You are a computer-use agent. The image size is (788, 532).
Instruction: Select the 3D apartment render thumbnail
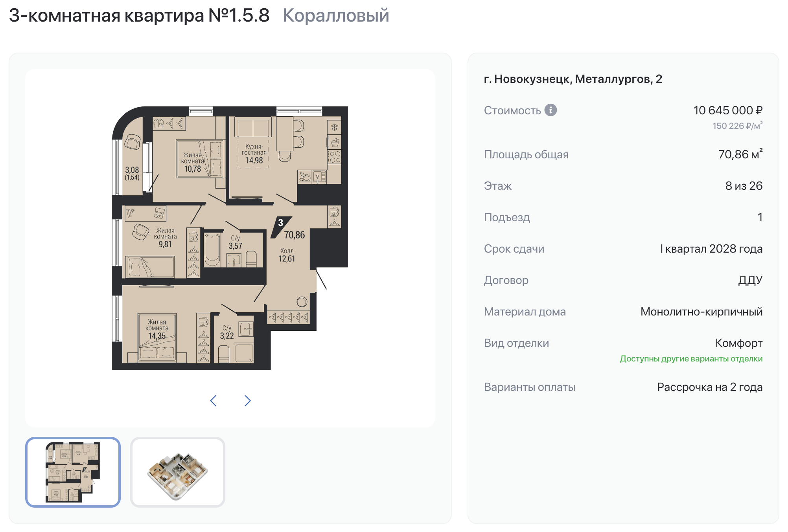coord(178,472)
